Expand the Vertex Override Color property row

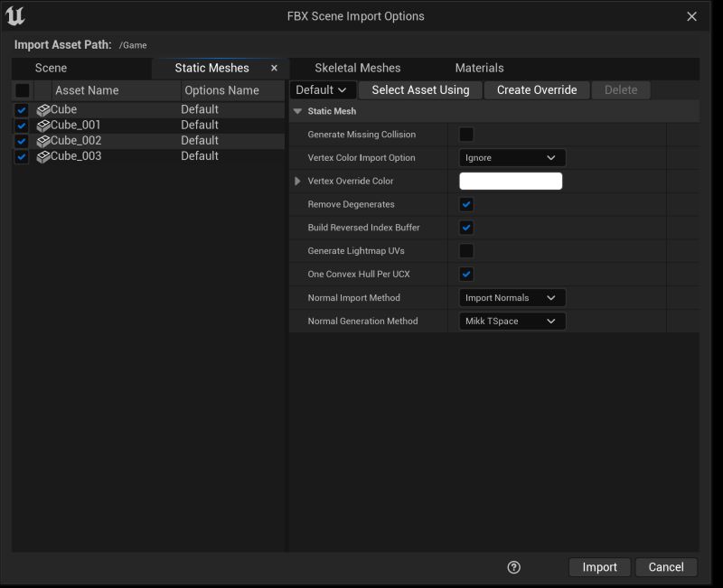click(x=297, y=181)
